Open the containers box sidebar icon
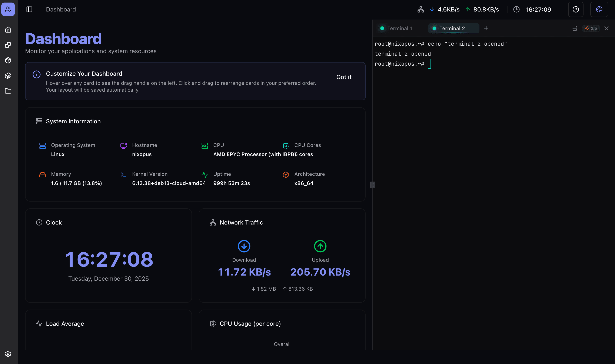Viewport: 615px width, 364px height. pos(8,76)
